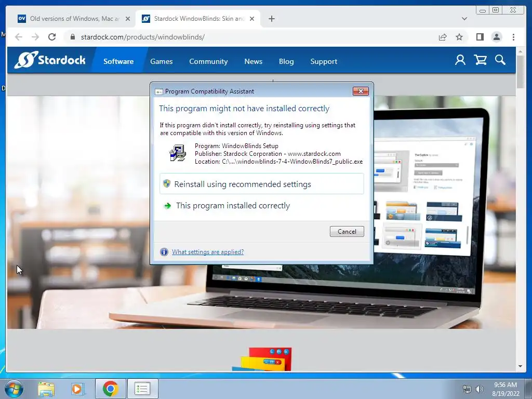The image size is (532, 399).
Task: Click the Location line naming windowblinds-7-4-WindowBlinds7_public.exe
Action: 278,162
